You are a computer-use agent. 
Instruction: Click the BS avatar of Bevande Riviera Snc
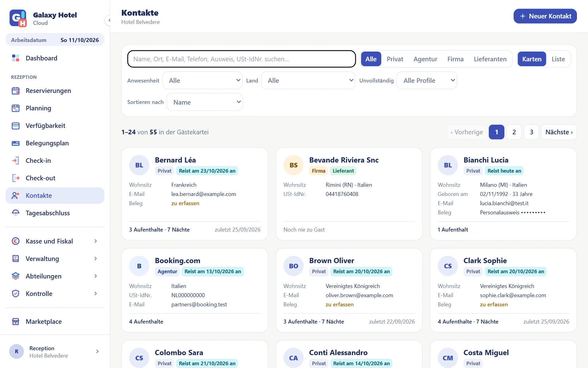(294, 165)
